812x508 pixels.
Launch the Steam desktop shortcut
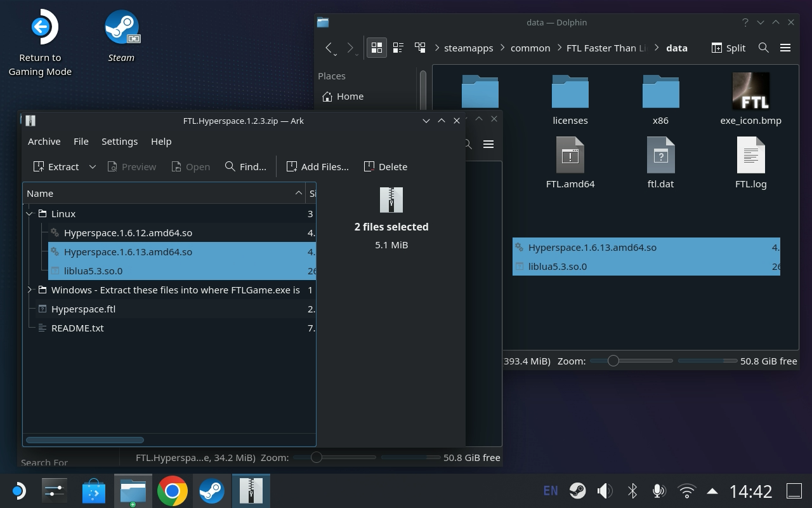(x=121, y=36)
